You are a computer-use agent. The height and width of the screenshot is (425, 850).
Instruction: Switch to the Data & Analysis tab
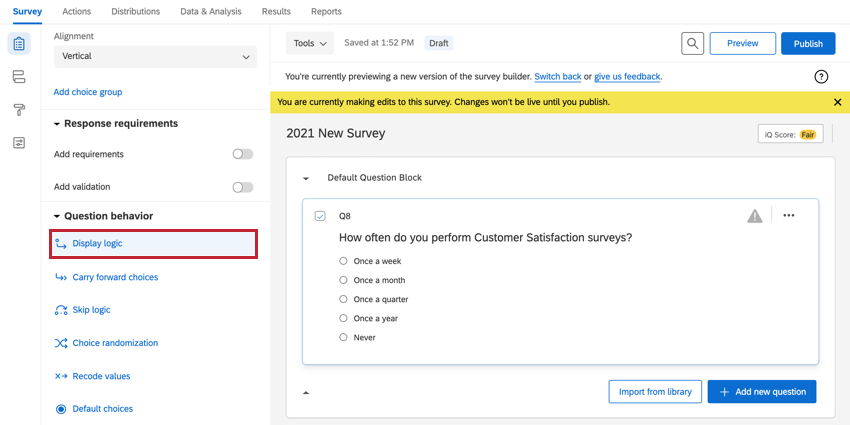pos(210,12)
